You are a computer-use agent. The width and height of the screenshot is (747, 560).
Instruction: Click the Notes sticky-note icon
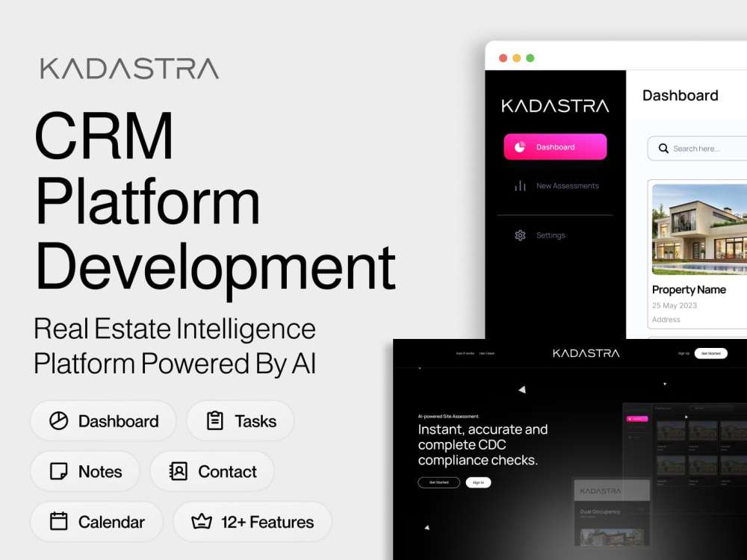[58, 471]
